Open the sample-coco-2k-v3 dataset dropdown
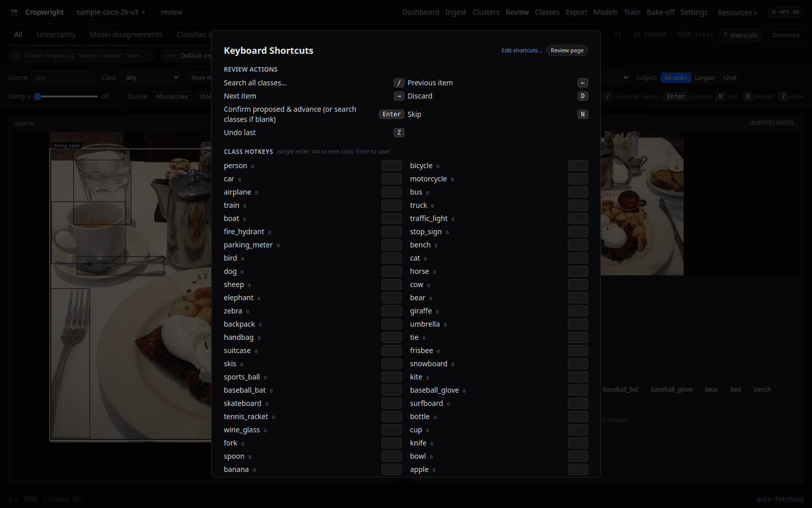 pyautogui.click(x=111, y=12)
